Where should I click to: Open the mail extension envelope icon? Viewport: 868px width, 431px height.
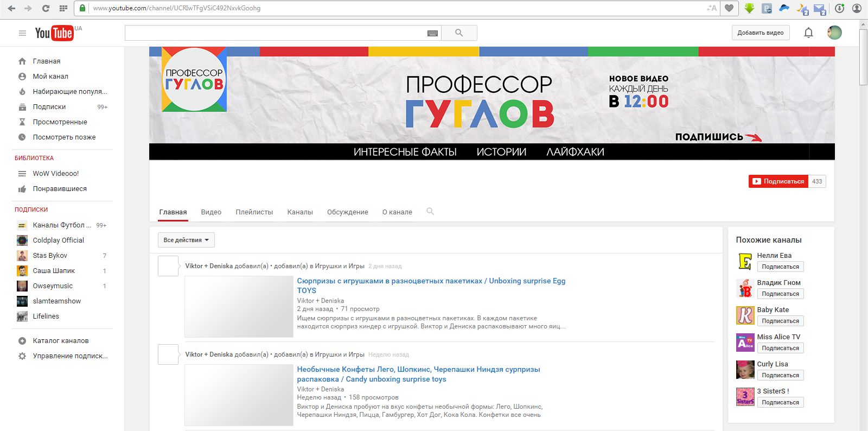click(820, 9)
